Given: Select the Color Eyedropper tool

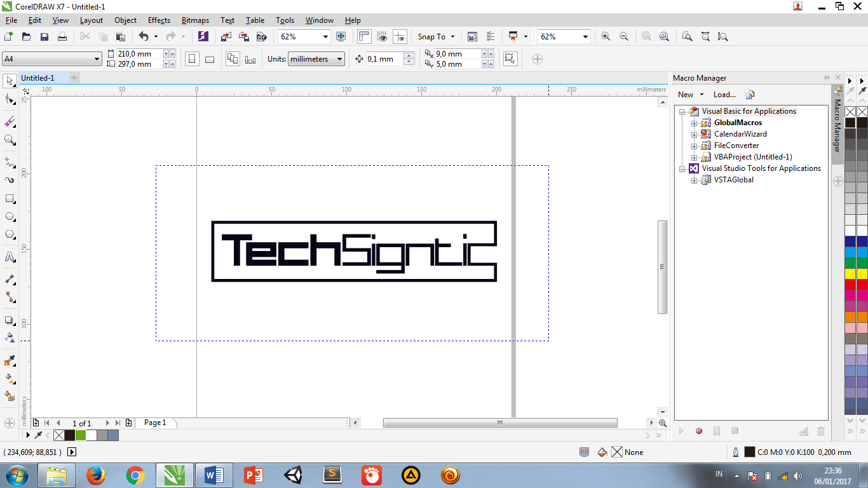Looking at the screenshot, I should click(10, 361).
